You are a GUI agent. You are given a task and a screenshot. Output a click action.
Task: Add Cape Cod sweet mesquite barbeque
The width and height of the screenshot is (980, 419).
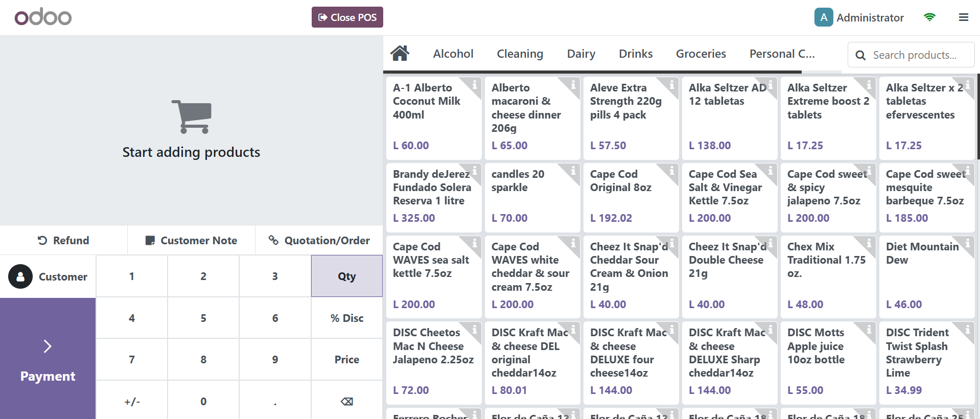(927, 197)
